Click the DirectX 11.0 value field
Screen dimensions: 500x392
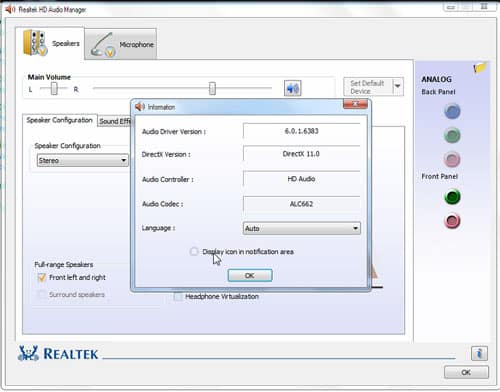[302, 154]
